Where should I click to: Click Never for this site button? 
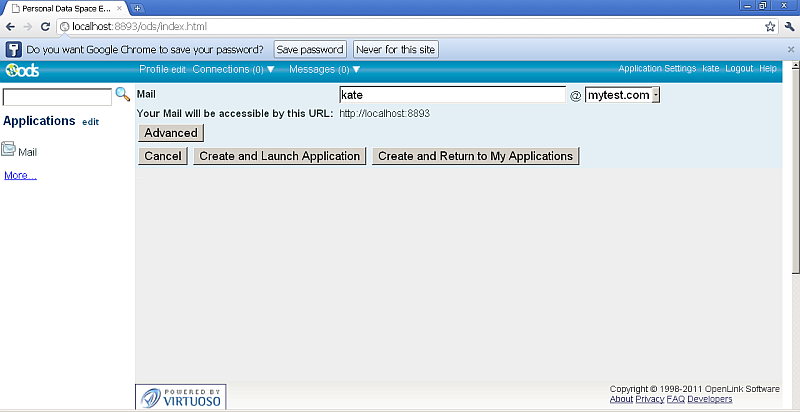click(396, 49)
